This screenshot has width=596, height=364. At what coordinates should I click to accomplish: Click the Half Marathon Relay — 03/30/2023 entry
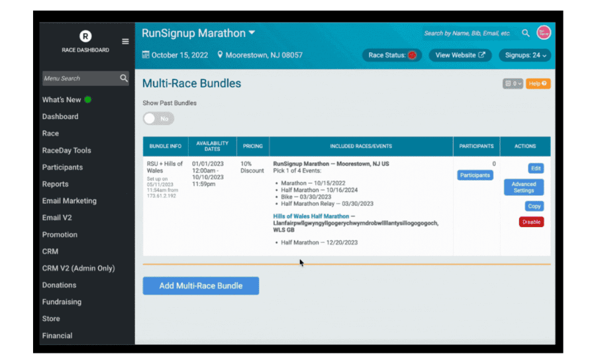[x=327, y=204]
